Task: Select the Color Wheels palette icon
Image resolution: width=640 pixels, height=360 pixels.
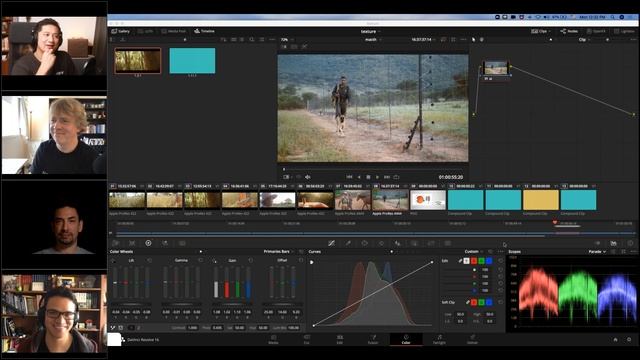Action: (148, 243)
